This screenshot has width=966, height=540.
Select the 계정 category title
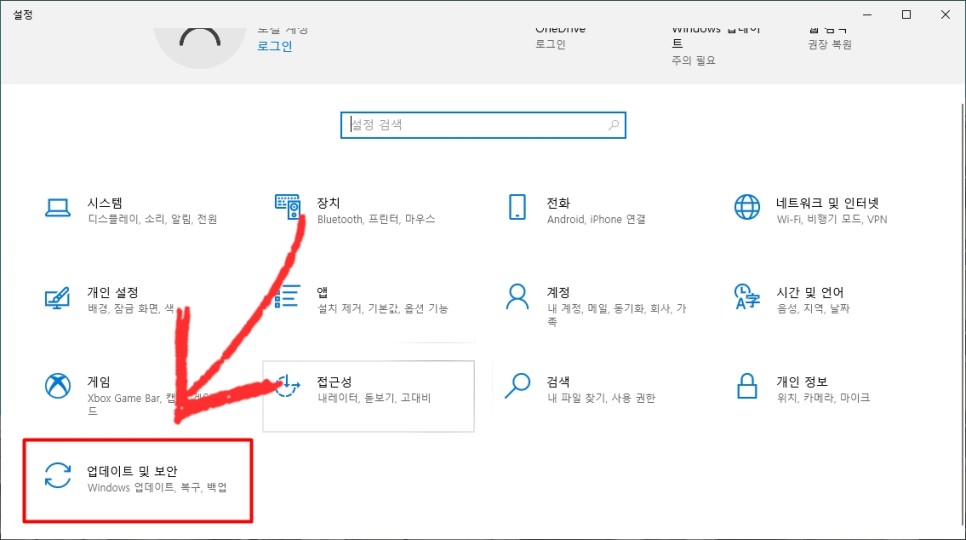(558, 292)
